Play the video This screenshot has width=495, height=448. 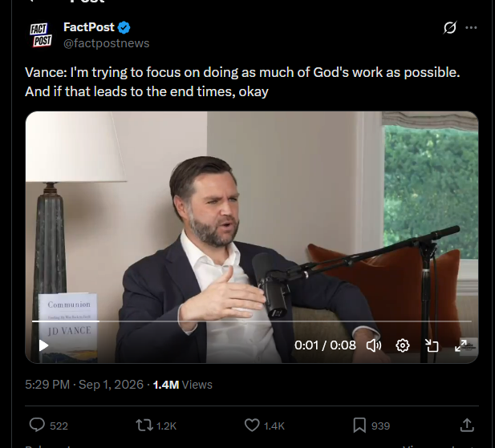43,345
